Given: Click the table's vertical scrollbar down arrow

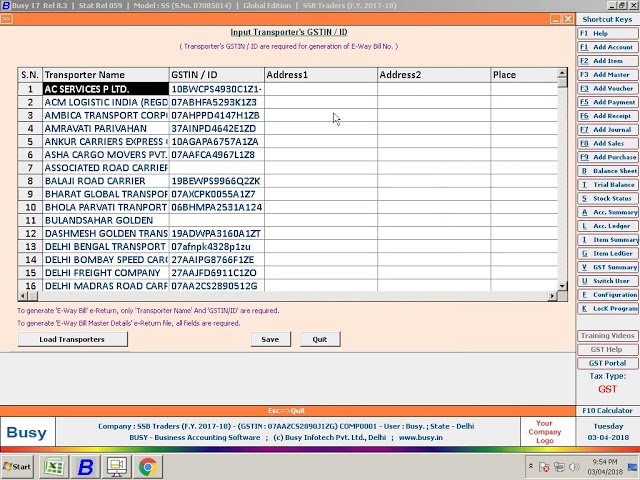Looking at the screenshot, I should click(562, 287).
